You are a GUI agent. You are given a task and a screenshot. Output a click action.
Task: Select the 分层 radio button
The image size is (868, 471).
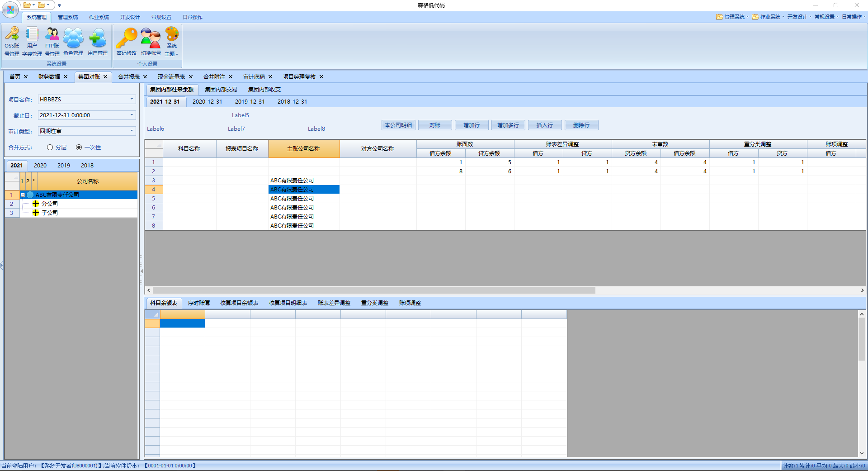click(x=50, y=147)
